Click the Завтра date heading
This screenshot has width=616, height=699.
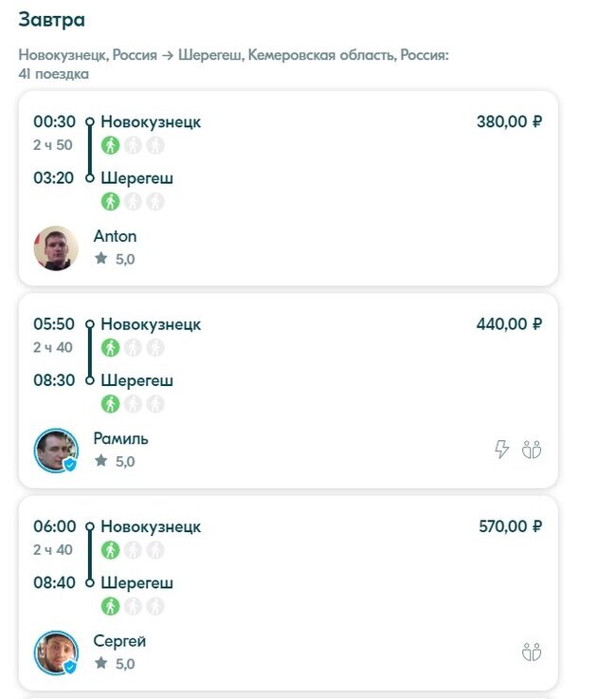click(51, 19)
